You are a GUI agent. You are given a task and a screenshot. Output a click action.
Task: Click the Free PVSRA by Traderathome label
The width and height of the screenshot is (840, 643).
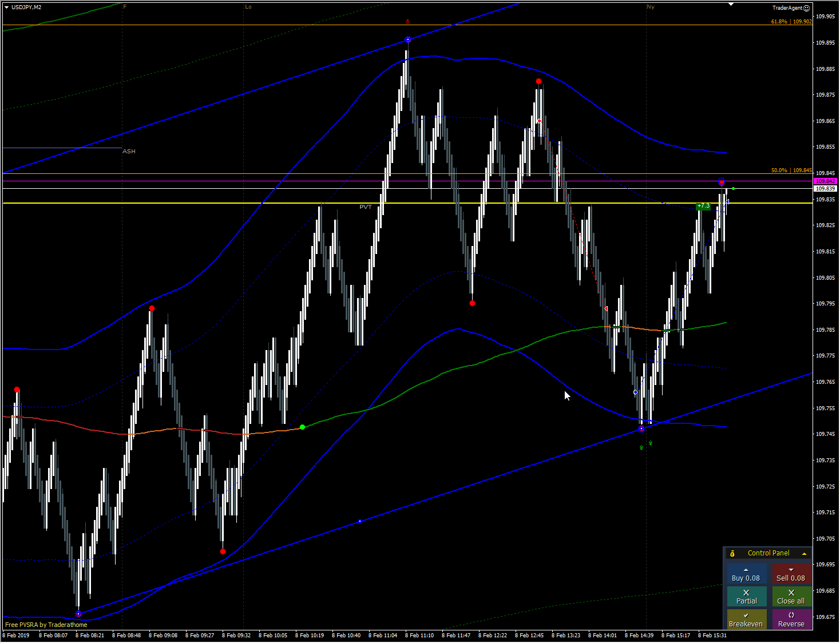(46, 625)
